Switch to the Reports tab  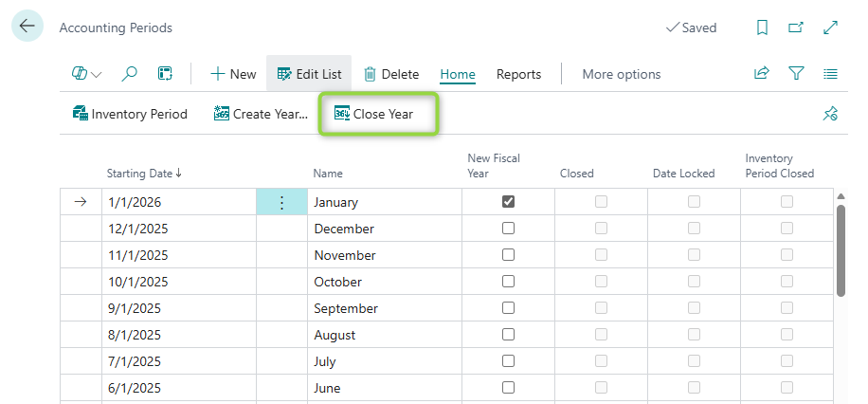point(518,74)
